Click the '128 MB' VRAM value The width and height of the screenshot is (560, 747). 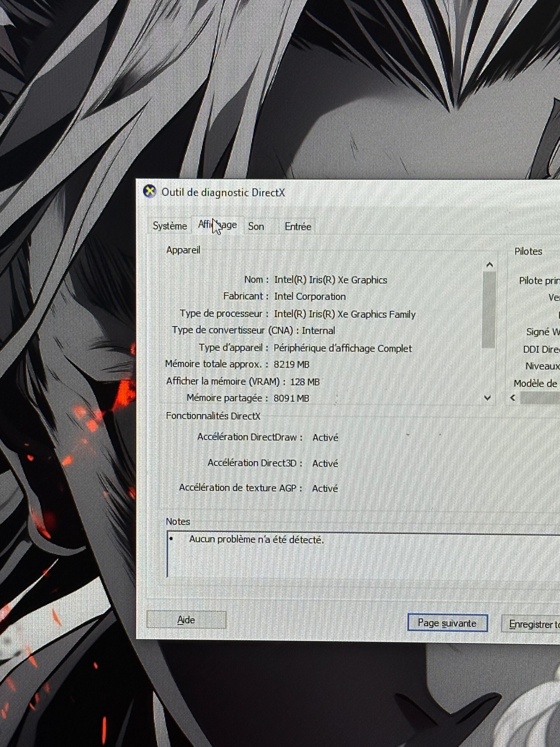(x=305, y=382)
